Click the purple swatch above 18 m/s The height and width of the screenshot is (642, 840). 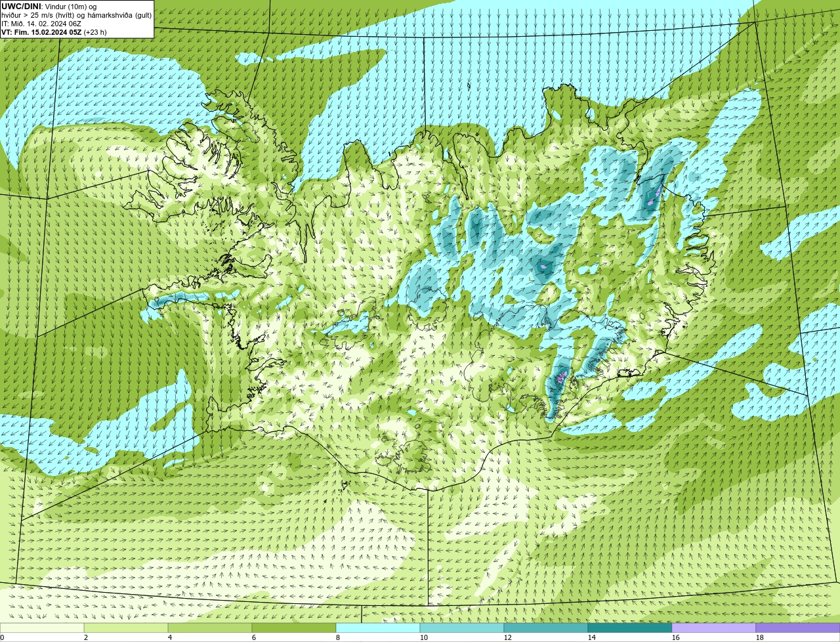pos(798,628)
